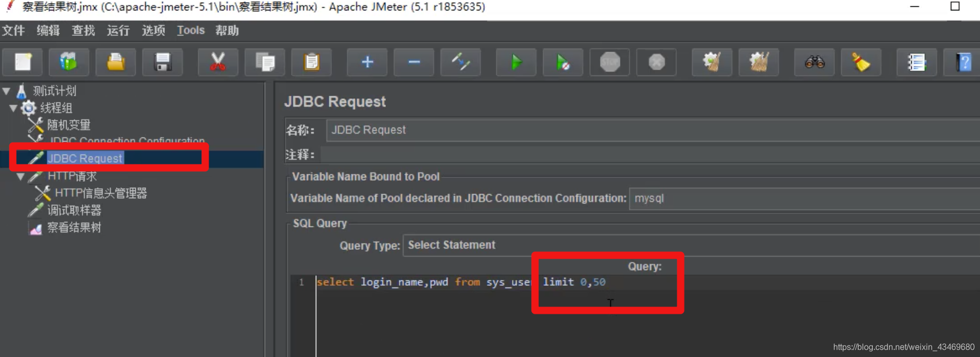Click the 随机变量 wrench icon
Viewport: 980px width, 357px height.
35,125
